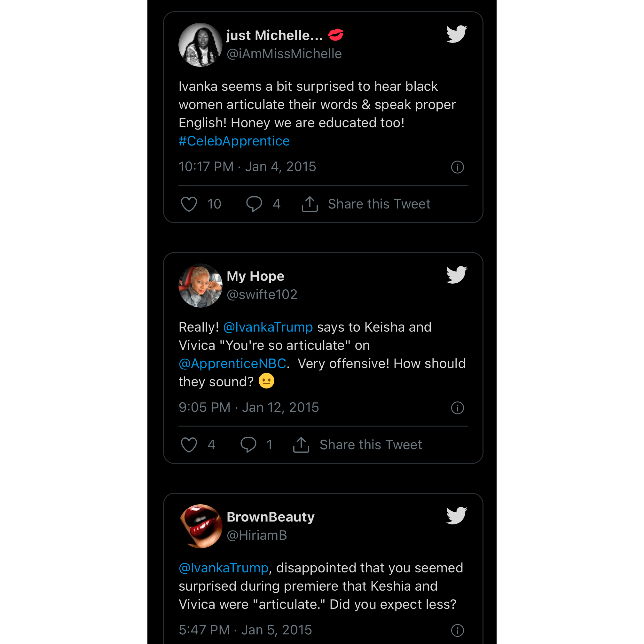Click the Twitter bird on BrownBeauty's tweet
The image size is (644, 644).
point(456,515)
